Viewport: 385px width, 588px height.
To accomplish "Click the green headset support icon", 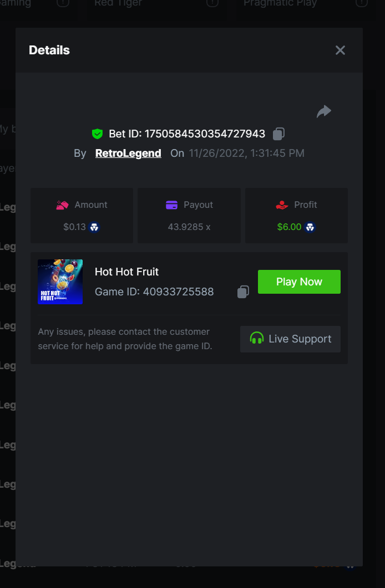I will coord(257,338).
